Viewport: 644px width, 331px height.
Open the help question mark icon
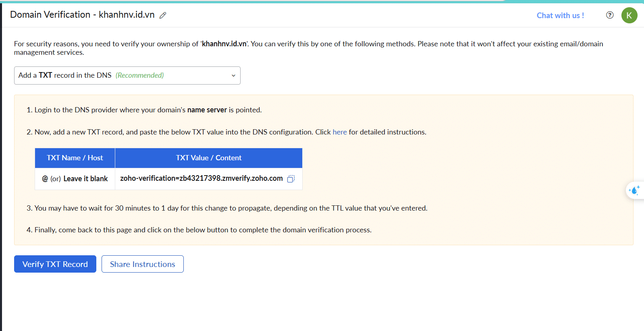click(610, 15)
